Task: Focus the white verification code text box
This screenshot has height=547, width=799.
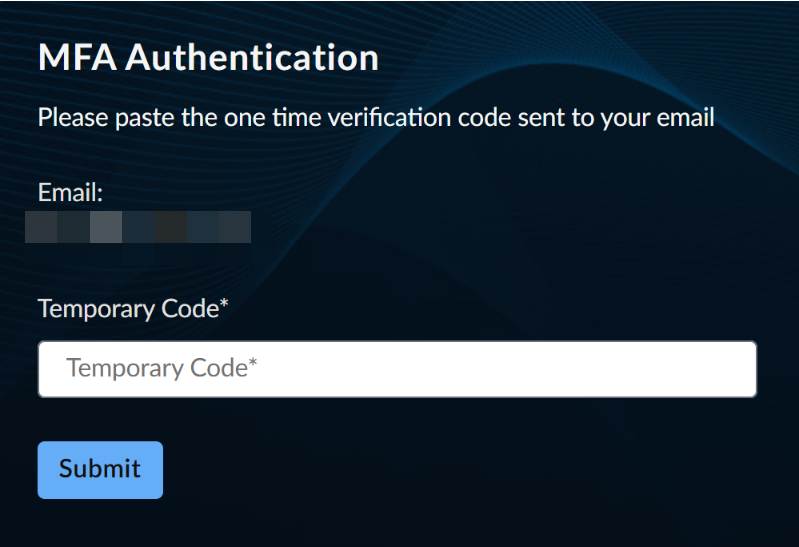Action: (397, 369)
